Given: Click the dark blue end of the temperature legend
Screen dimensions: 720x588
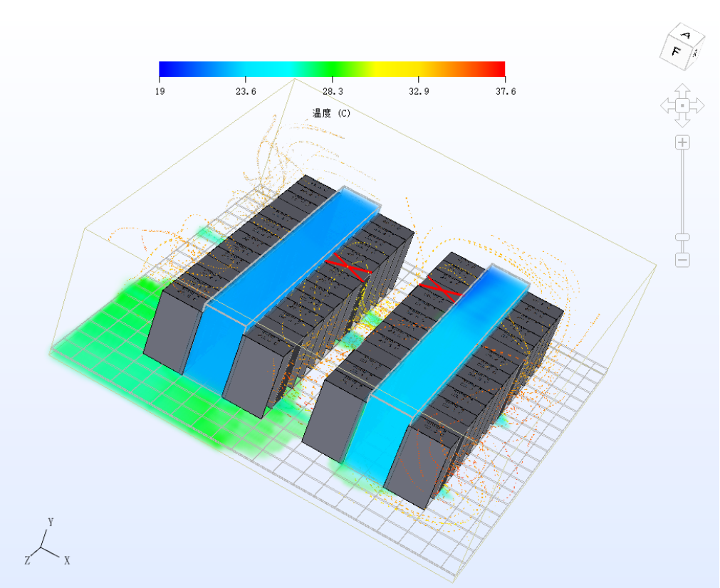Looking at the screenshot, I should tap(165, 68).
